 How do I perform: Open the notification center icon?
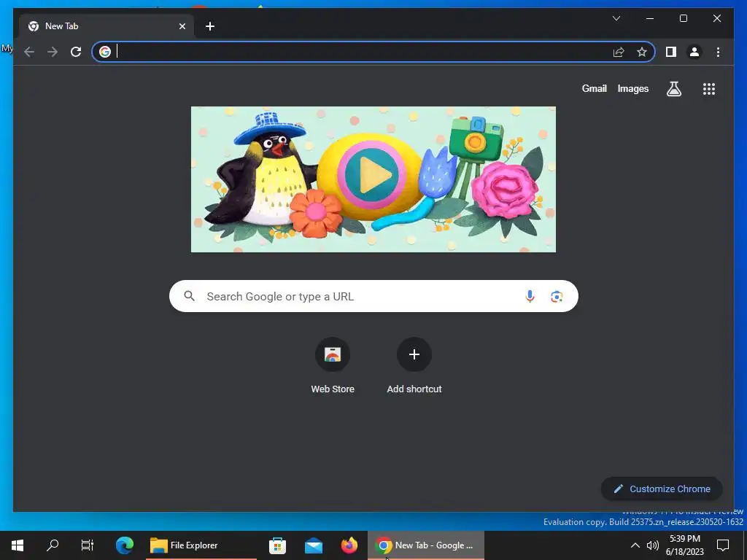[x=723, y=545]
